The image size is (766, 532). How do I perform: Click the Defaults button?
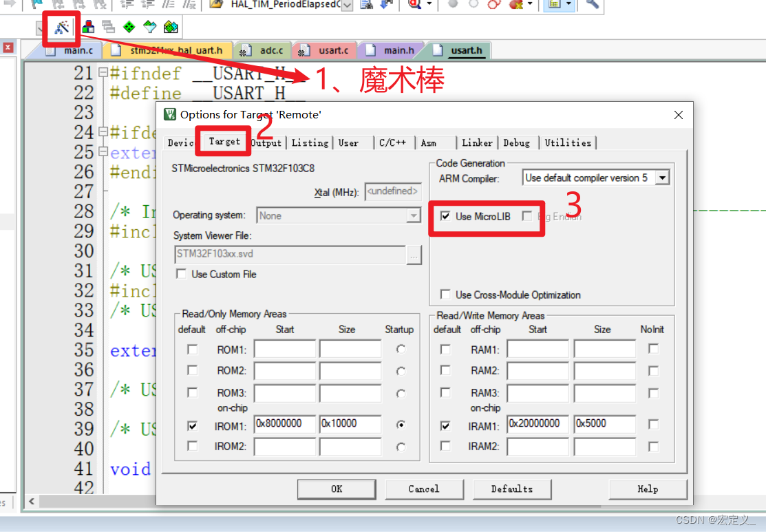coord(512,489)
